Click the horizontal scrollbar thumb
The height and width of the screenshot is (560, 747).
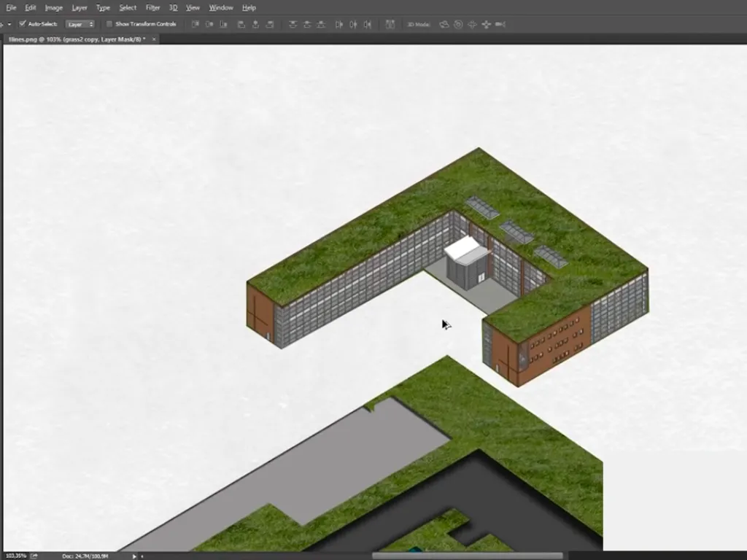coord(468,556)
